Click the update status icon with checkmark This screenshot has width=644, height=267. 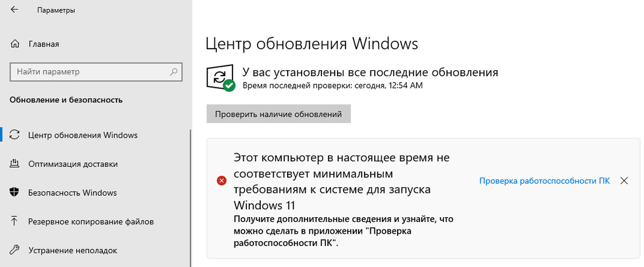[220, 78]
